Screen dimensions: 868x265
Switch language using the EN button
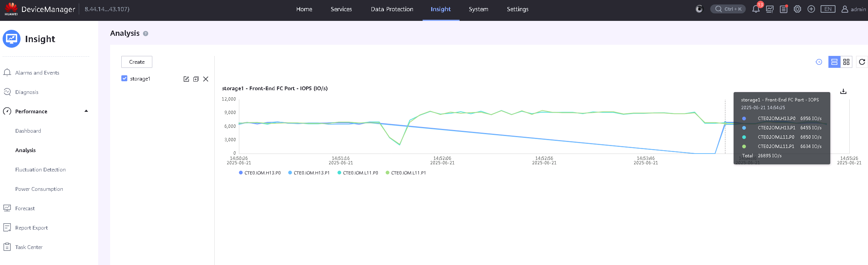(x=828, y=9)
